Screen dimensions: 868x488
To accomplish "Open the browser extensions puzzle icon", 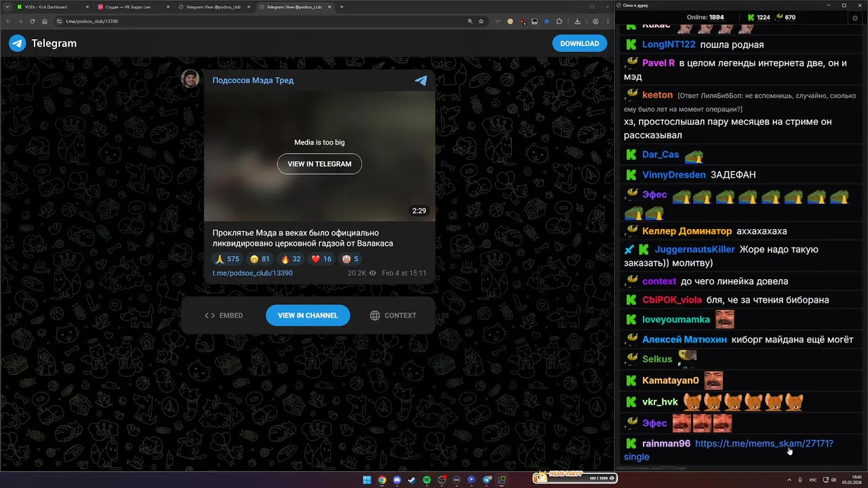I will [x=559, y=21].
